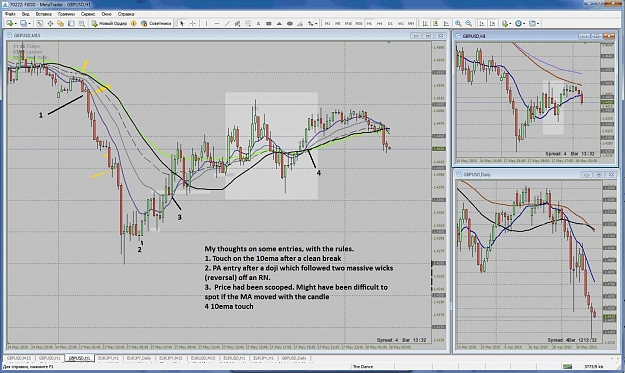Expand the Templates dropdown arrow

click(538, 24)
